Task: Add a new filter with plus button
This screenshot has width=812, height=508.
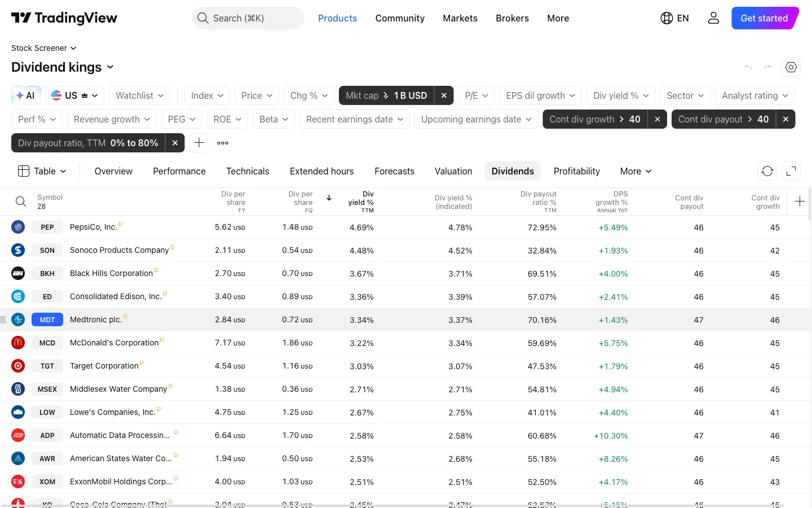Action: point(199,143)
